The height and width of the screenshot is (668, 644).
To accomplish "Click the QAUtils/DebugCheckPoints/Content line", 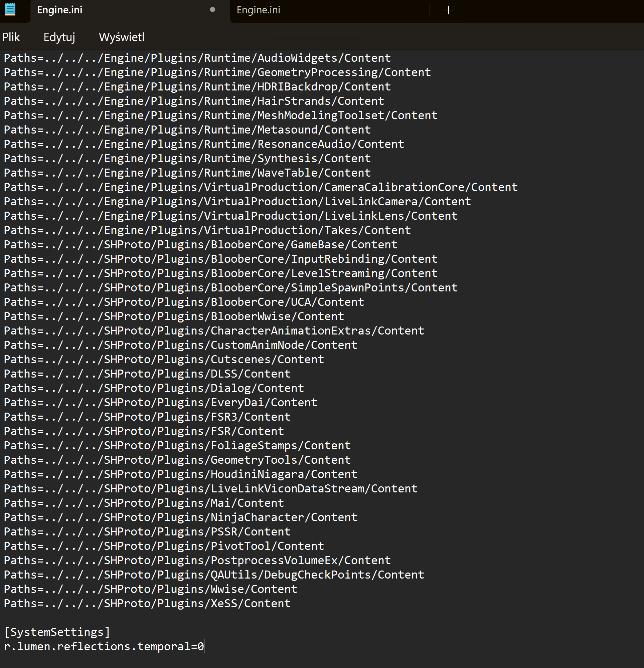I will [x=214, y=575].
